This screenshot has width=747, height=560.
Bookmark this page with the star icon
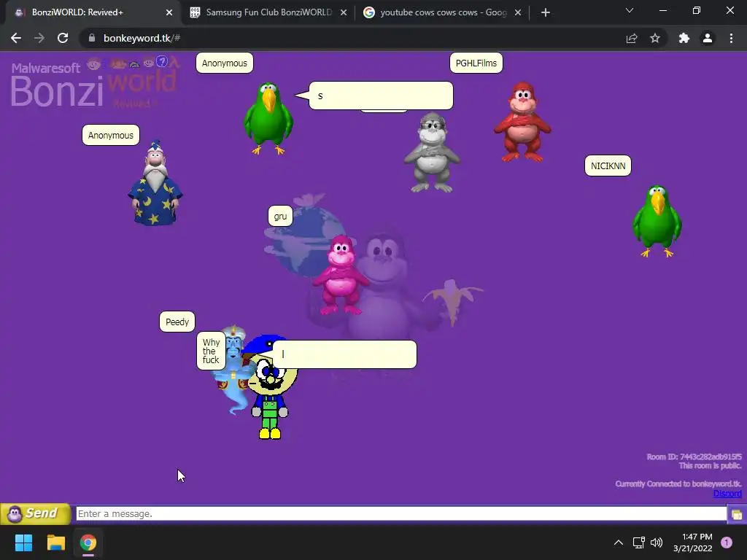tap(655, 38)
